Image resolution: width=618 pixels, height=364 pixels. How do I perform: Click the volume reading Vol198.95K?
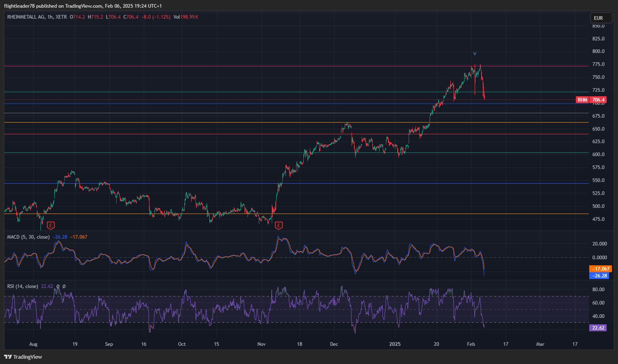[186, 17]
